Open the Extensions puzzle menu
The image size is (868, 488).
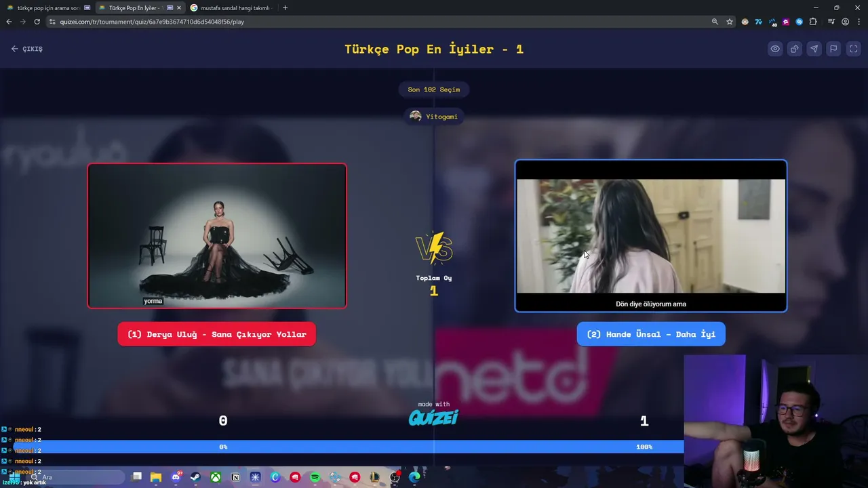click(x=813, y=22)
